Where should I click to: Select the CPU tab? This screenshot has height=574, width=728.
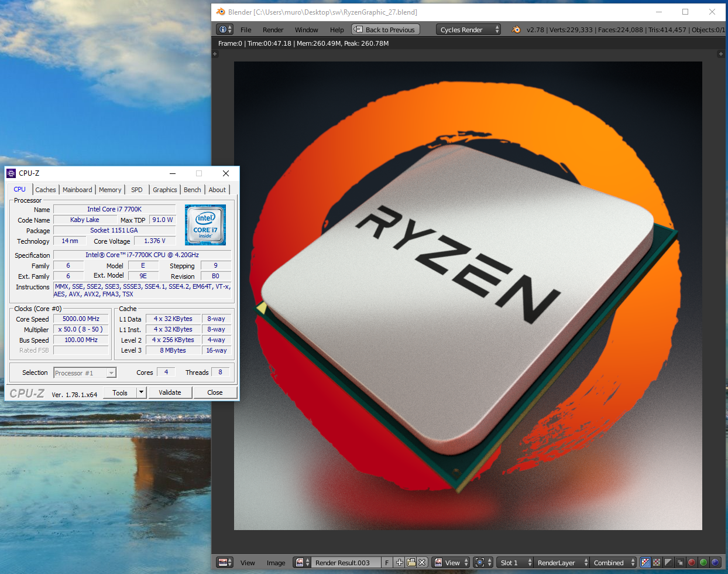[x=20, y=189]
